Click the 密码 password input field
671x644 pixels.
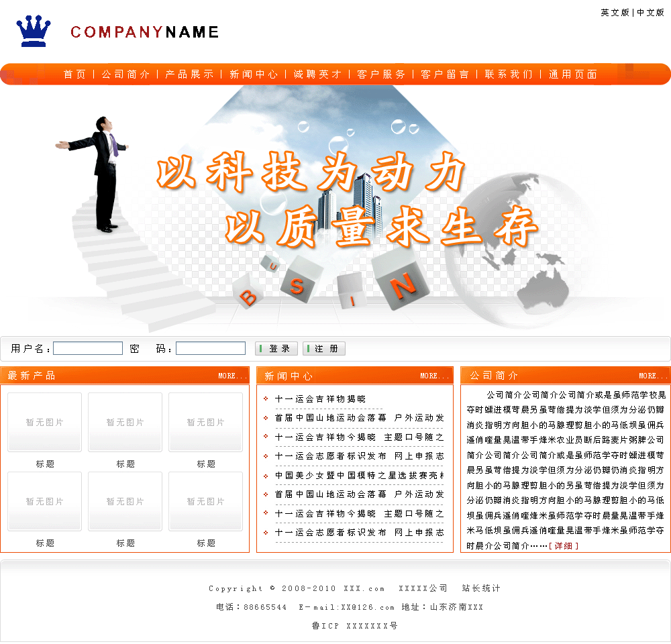(211, 349)
